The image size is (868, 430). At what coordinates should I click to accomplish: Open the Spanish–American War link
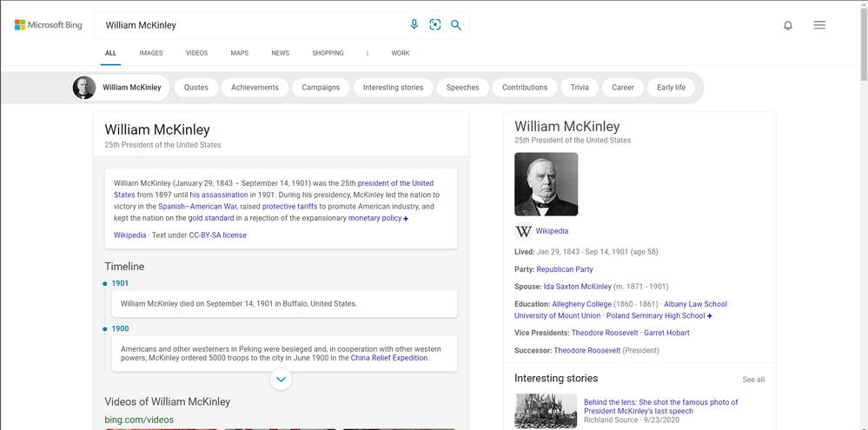197,207
